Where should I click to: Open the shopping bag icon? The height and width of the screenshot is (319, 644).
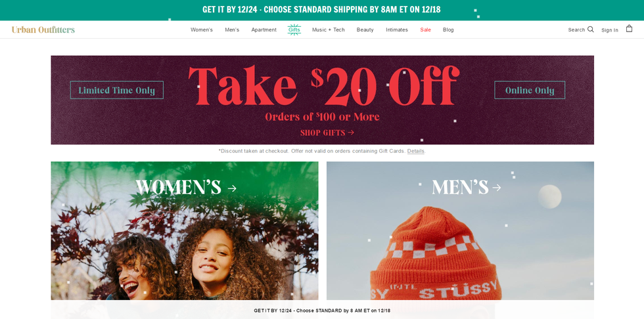(629, 29)
